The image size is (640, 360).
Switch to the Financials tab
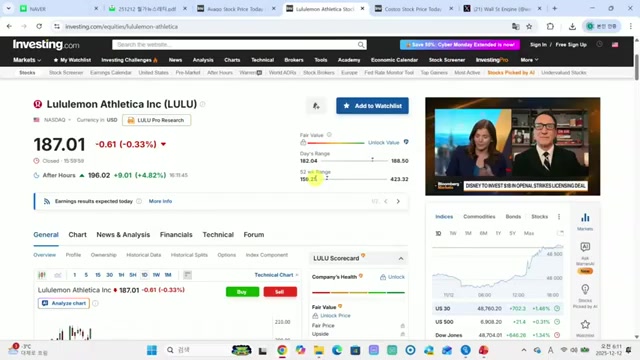tap(176, 235)
